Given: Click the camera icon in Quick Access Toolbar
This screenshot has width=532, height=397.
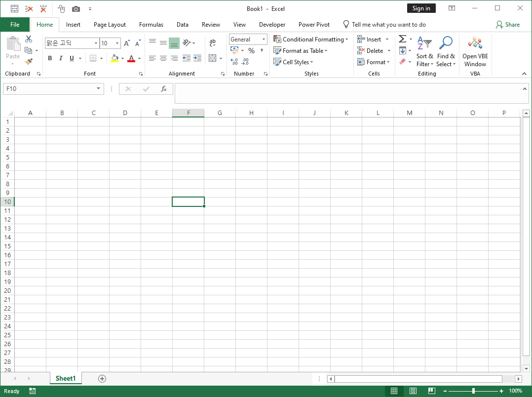Looking at the screenshot, I should (x=76, y=9).
